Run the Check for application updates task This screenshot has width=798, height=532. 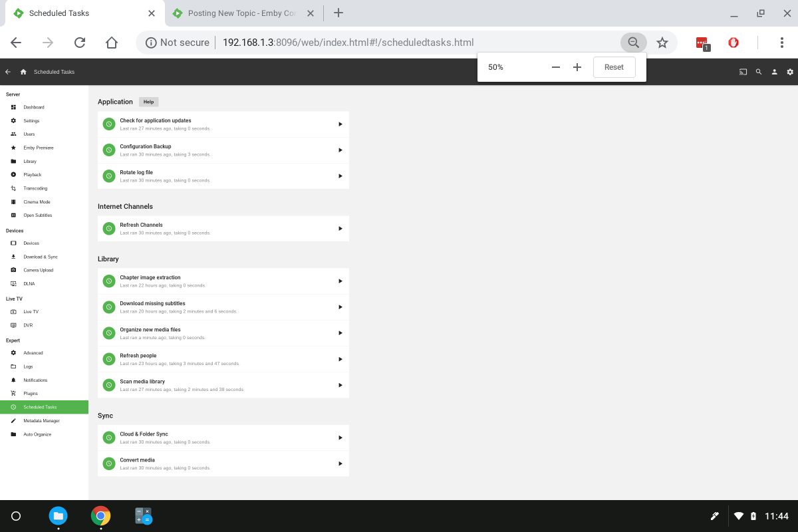point(340,124)
